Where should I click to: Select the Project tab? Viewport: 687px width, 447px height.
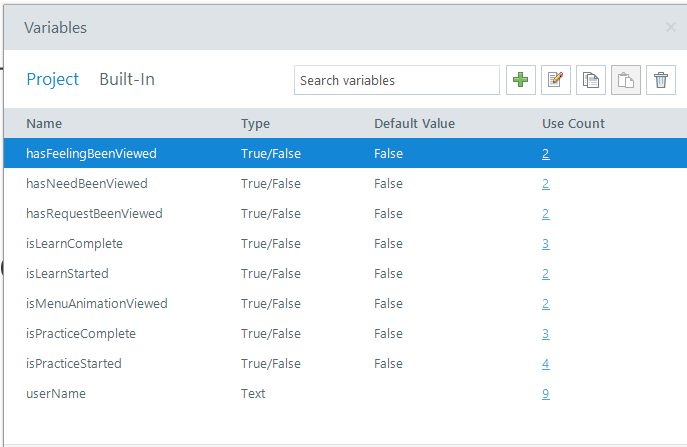(53, 79)
